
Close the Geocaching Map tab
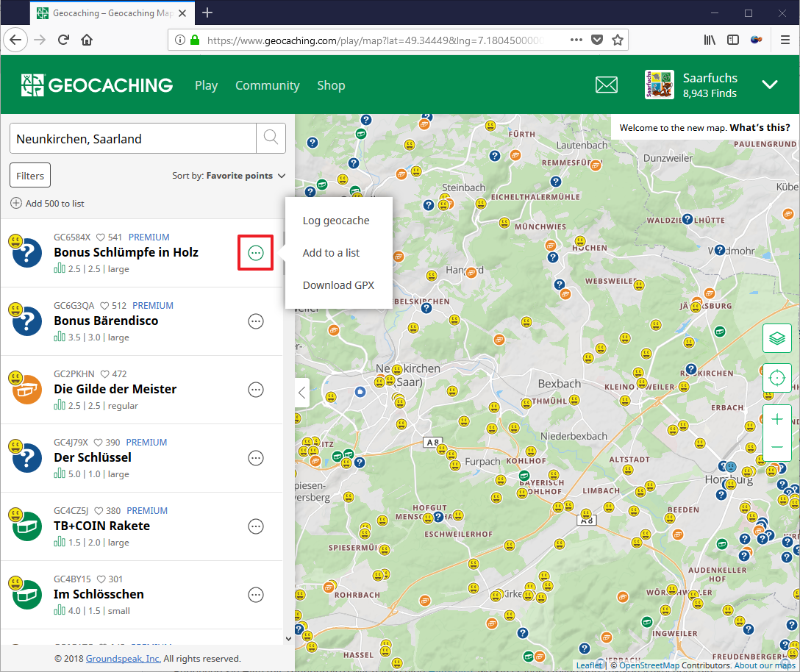[x=182, y=13]
